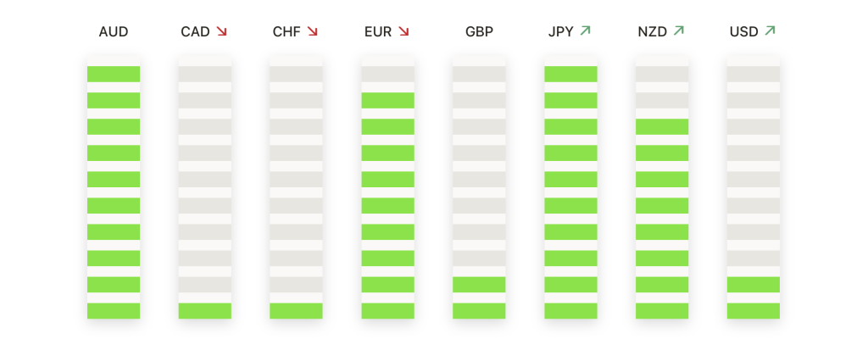Click the green up arrow beside JPY
Image resolution: width=868 pixels, height=350 pixels.
(585, 31)
